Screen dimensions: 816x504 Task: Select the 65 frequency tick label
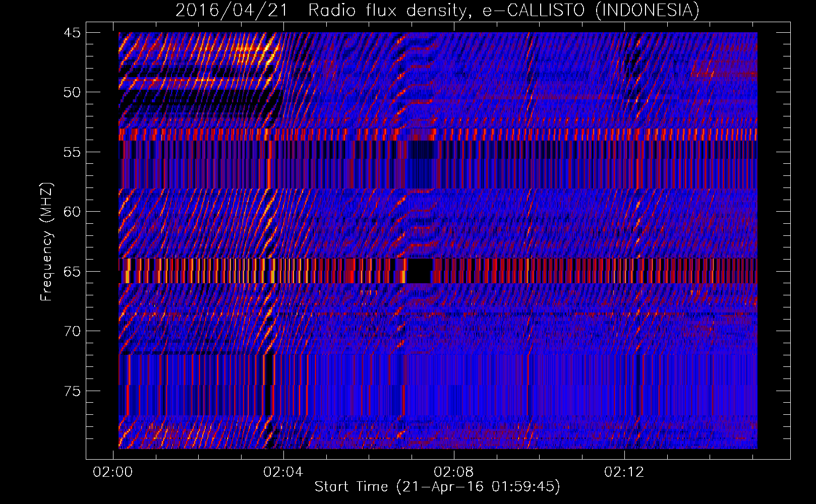(x=72, y=272)
